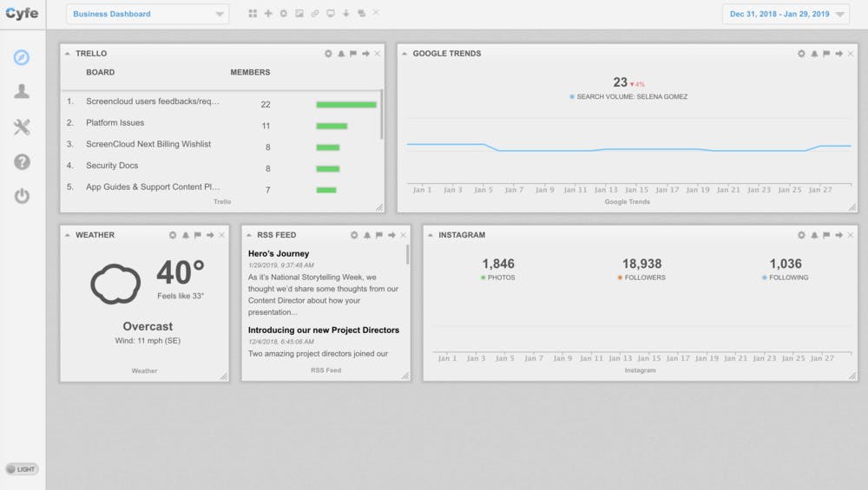Click the Weather widget bell icon
Screen dimensions: 868x490
[x=186, y=235]
